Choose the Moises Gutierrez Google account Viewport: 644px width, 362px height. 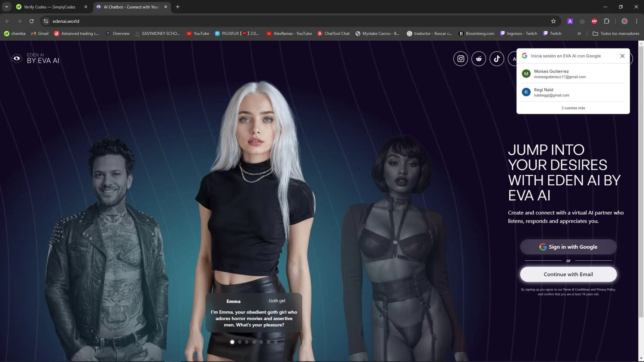573,74
